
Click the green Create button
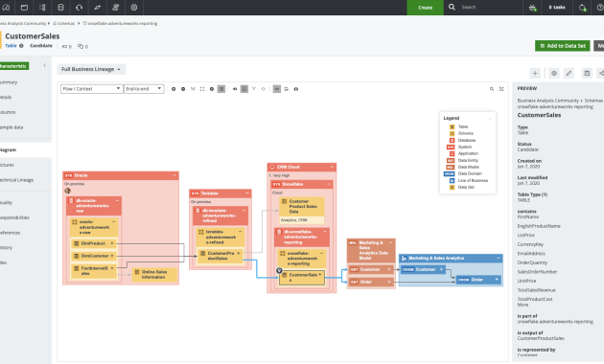point(426,8)
